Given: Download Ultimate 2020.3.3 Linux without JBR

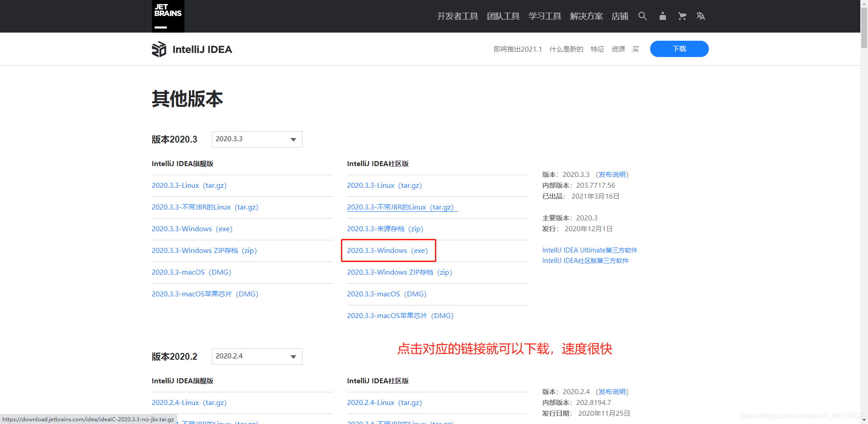Looking at the screenshot, I should pyautogui.click(x=205, y=207).
